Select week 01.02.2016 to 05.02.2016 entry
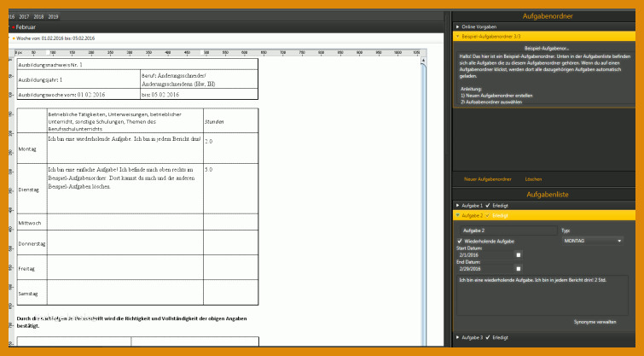 (x=55, y=38)
